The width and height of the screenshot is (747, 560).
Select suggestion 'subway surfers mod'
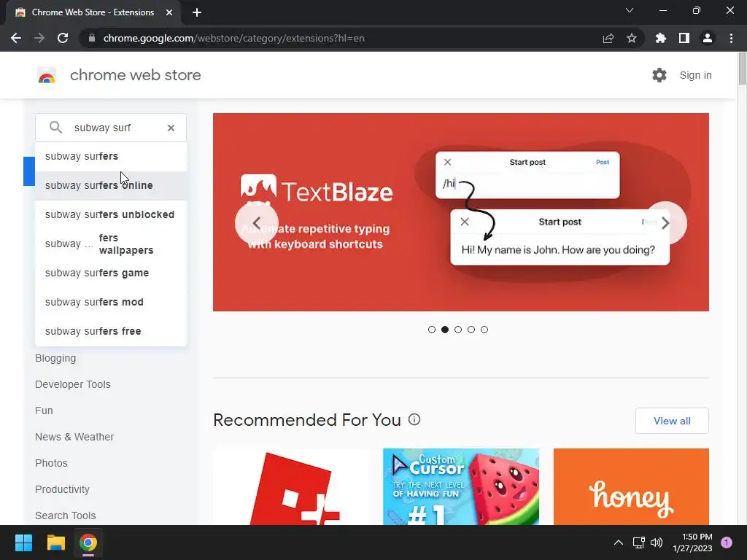[x=111, y=302]
